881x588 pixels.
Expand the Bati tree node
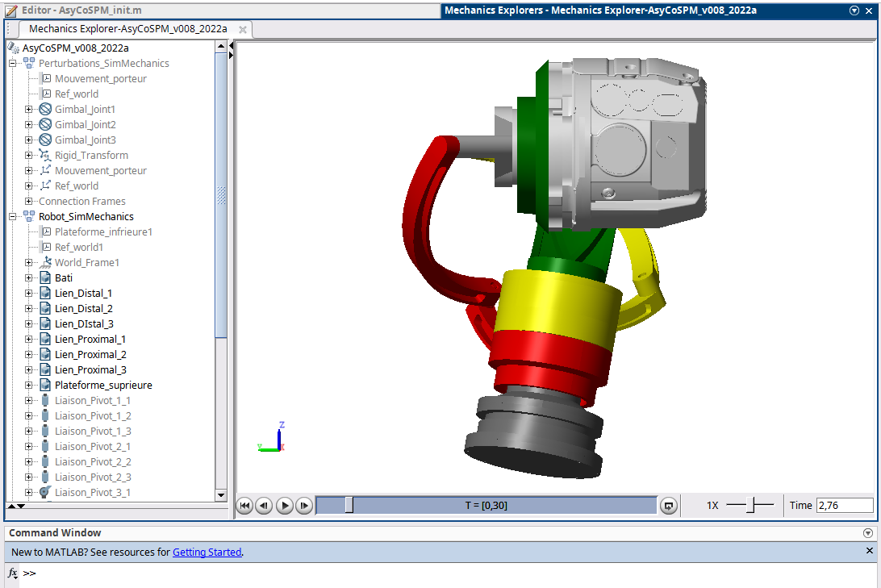[x=29, y=277]
